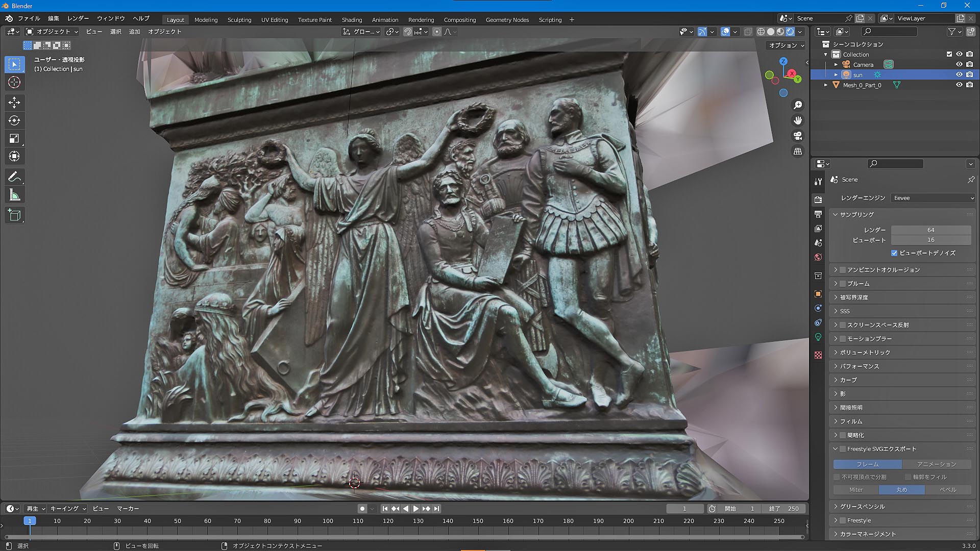Switch to Geometry Nodes workspace tab

(x=507, y=20)
